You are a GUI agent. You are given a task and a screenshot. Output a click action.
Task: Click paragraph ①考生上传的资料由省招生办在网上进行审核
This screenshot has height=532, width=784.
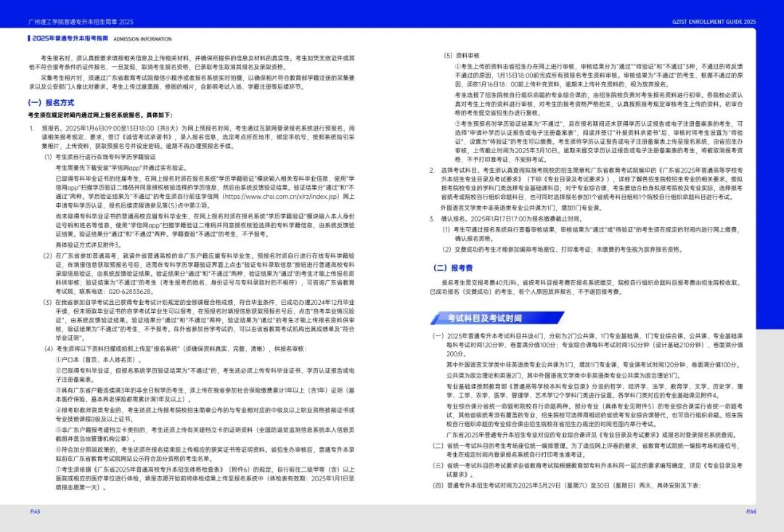(x=598, y=75)
